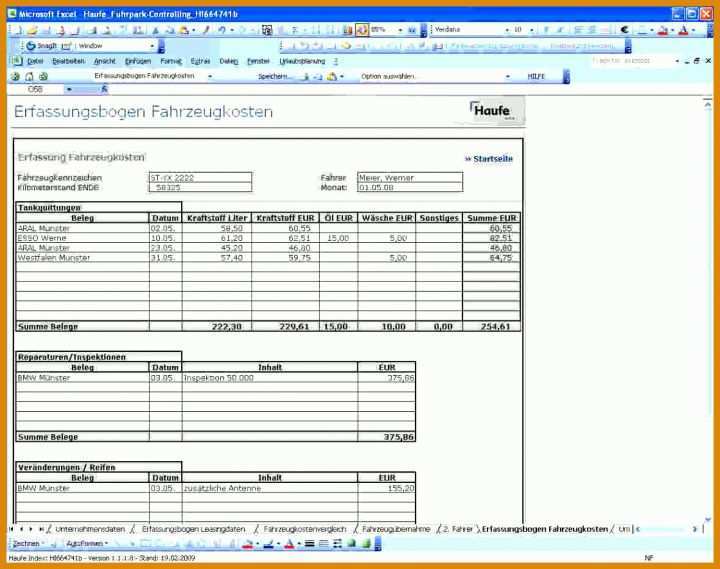Click the 3D Style icon in drawing toolbar
Screen dimensions: 720x569
coord(366,544)
